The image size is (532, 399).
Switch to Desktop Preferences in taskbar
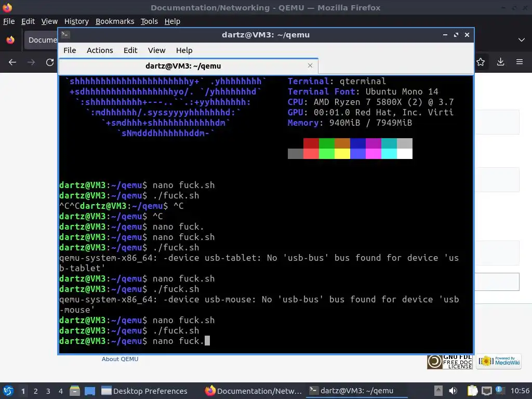[144, 391]
